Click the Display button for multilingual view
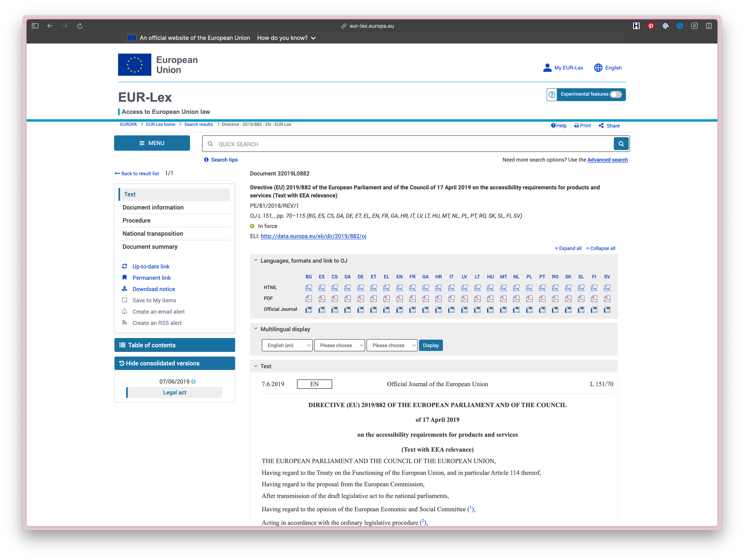This screenshot has width=744, height=560. pos(431,345)
